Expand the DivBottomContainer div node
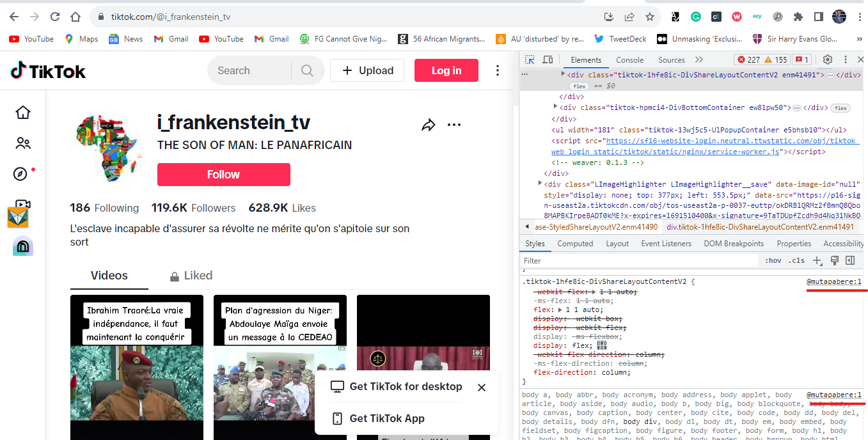Screen dimensions: 868x440 point(555,107)
